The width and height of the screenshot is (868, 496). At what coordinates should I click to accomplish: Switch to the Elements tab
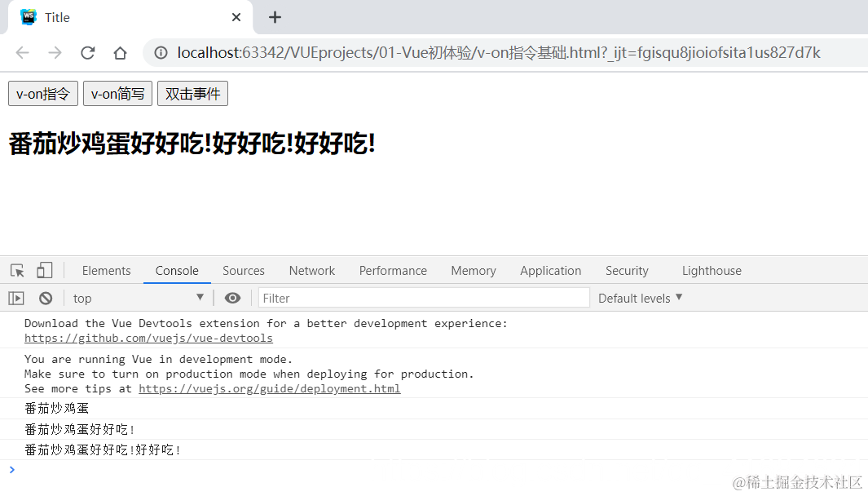pyautogui.click(x=106, y=271)
